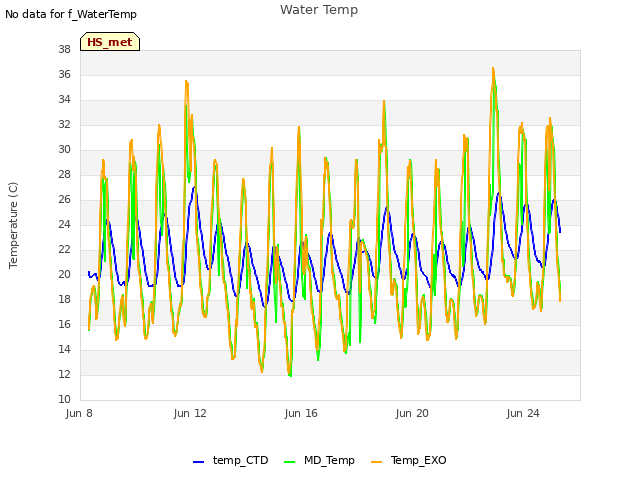Click the Jun 16 x-axis label
Screen dimensions: 640x480
click(x=301, y=413)
